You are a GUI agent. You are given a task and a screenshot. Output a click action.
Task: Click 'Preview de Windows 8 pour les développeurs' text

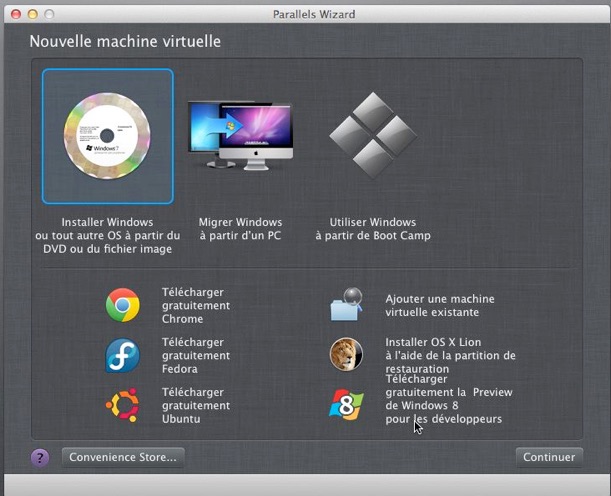(449, 399)
